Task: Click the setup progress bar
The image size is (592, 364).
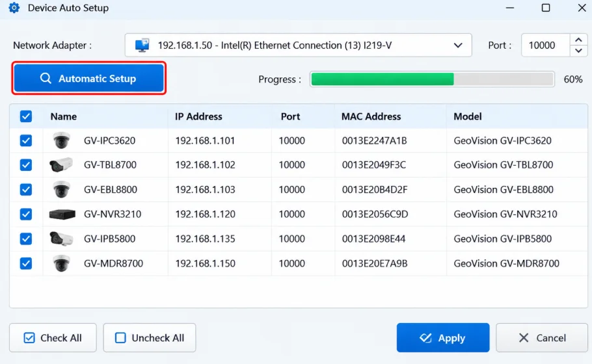Action: point(433,79)
